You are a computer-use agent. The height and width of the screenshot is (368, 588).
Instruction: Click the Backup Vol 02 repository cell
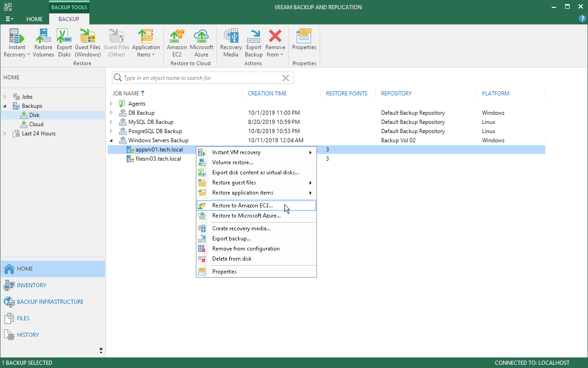[398, 140]
